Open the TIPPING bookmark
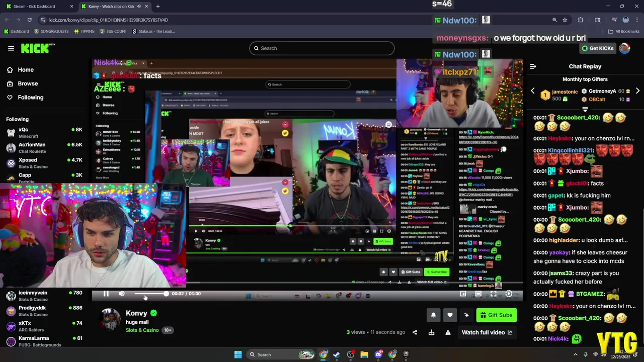644x362 pixels. [x=84, y=31]
